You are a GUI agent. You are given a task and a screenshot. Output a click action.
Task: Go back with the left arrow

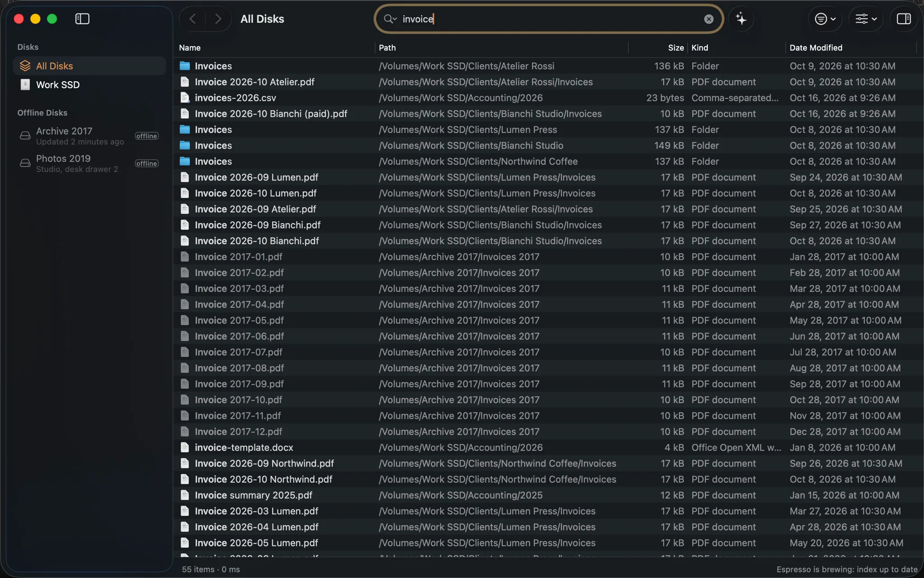[x=193, y=19]
